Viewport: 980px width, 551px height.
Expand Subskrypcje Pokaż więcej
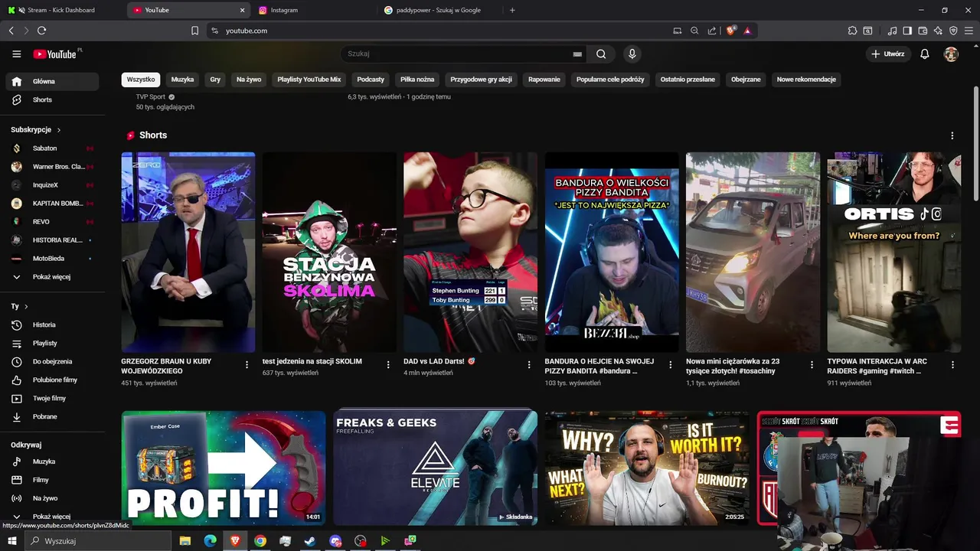(x=52, y=277)
